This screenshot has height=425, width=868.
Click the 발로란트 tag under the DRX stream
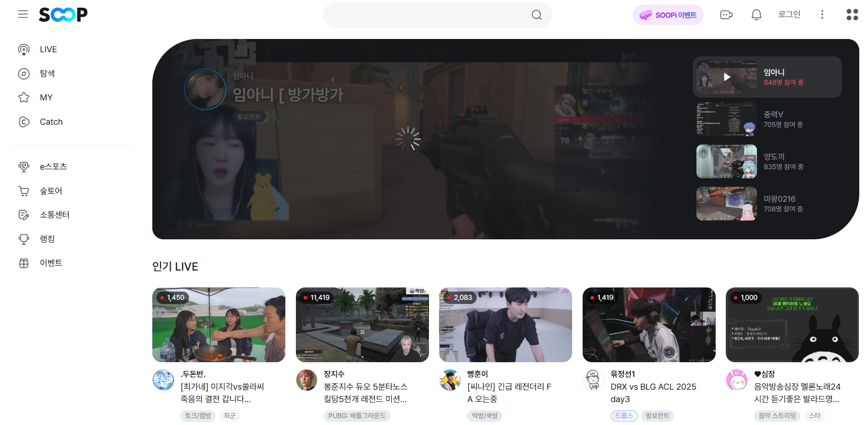(x=658, y=415)
